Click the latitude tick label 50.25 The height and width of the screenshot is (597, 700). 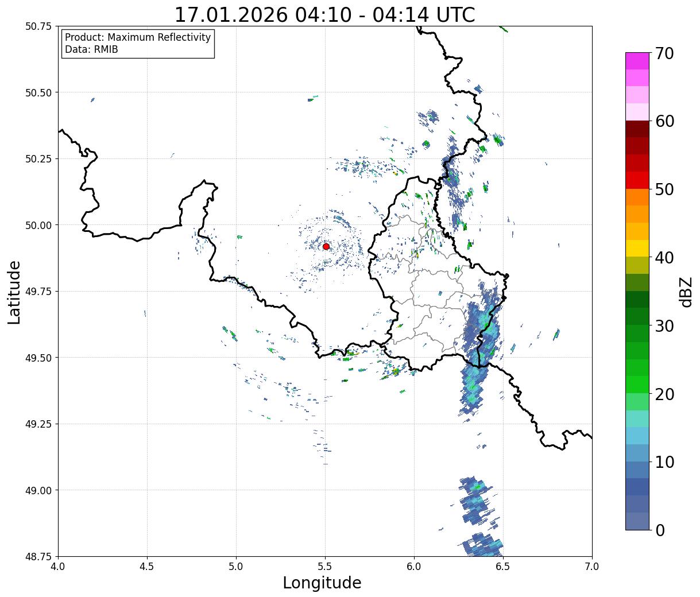[x=38, y=159]
